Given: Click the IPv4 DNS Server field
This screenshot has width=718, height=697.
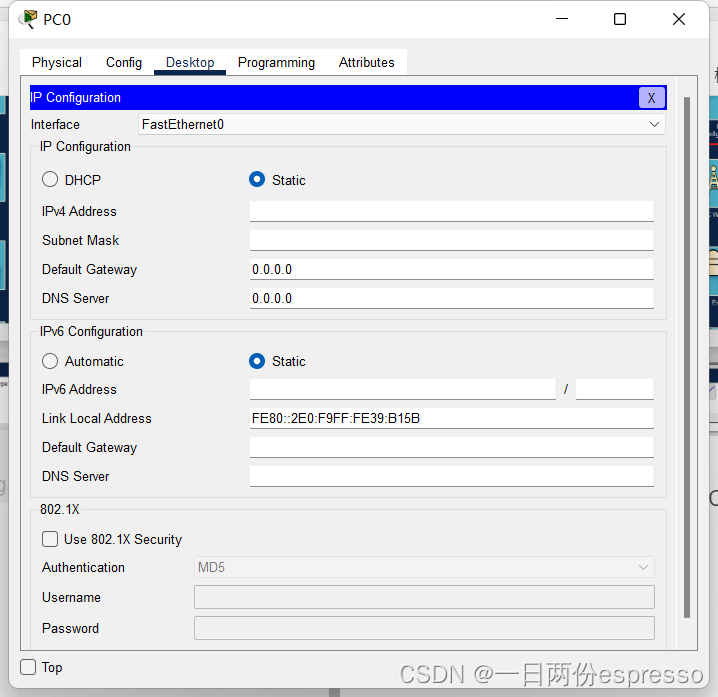Looking at the screenshot, I should (x=451, y=298).
